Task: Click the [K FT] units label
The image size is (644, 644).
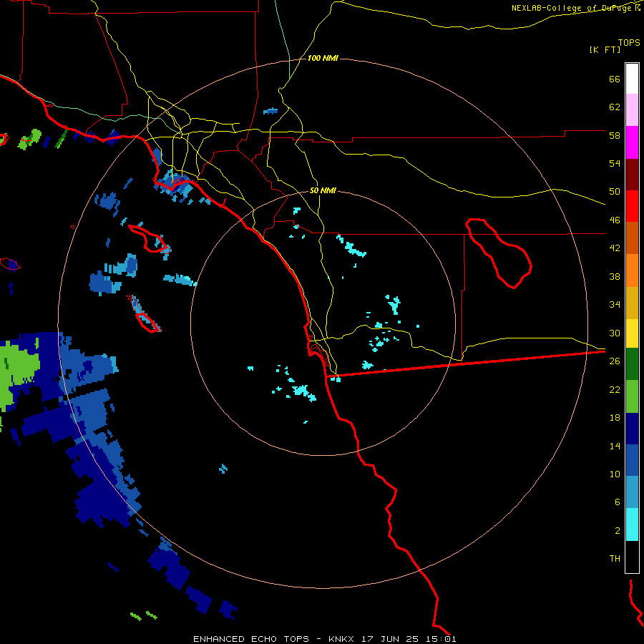Action: [x=605, y=49]
